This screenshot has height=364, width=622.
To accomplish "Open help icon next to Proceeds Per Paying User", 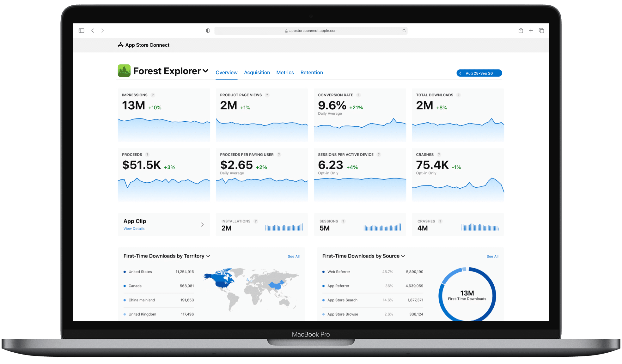I will tap(279, 155).
